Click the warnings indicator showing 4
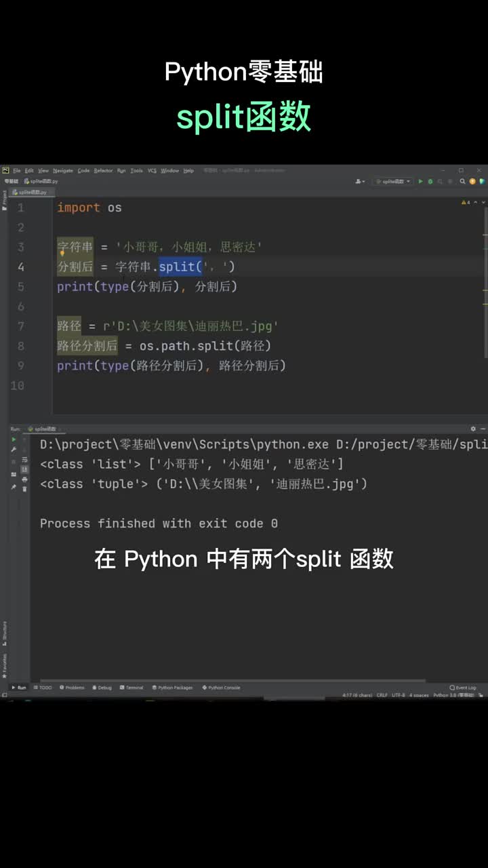Screen dimensions: 488x868 465,203
